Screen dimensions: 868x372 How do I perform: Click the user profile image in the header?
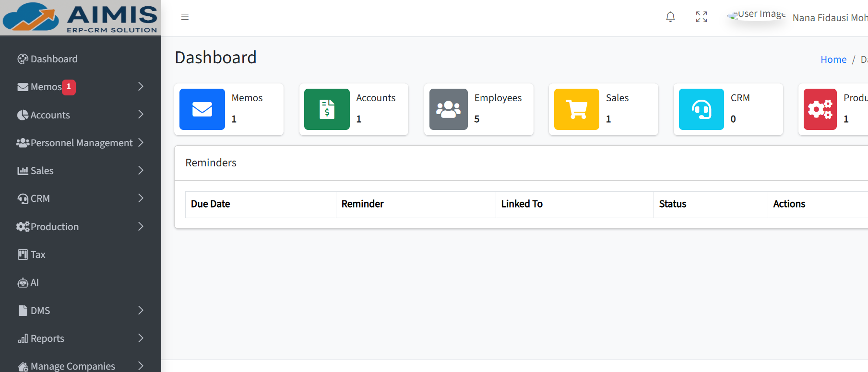tap(733, 15)
